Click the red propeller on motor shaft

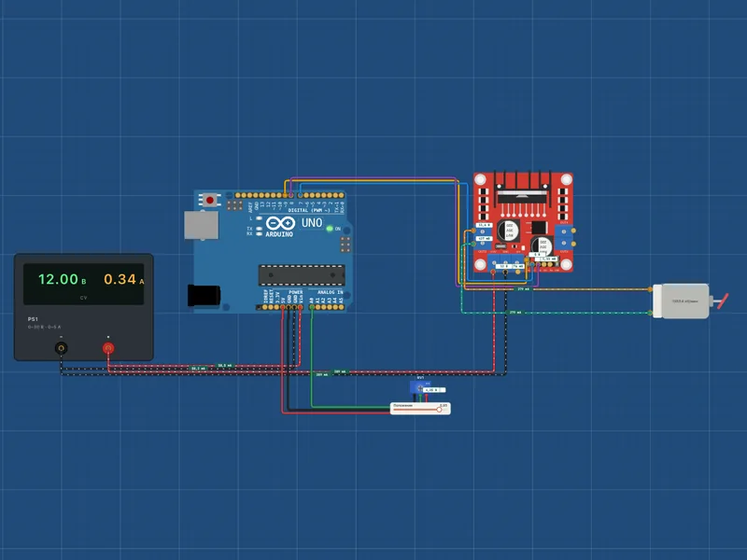[723, 301]
